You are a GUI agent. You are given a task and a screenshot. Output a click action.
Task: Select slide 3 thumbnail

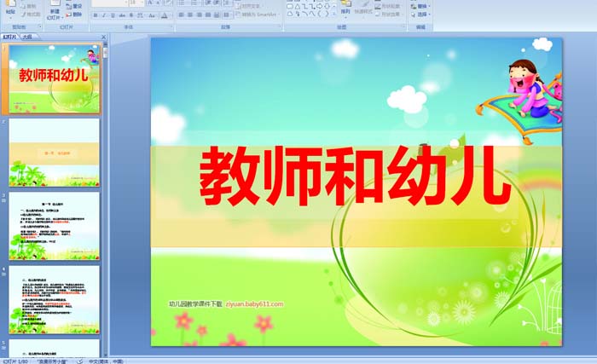coord(54,226)
